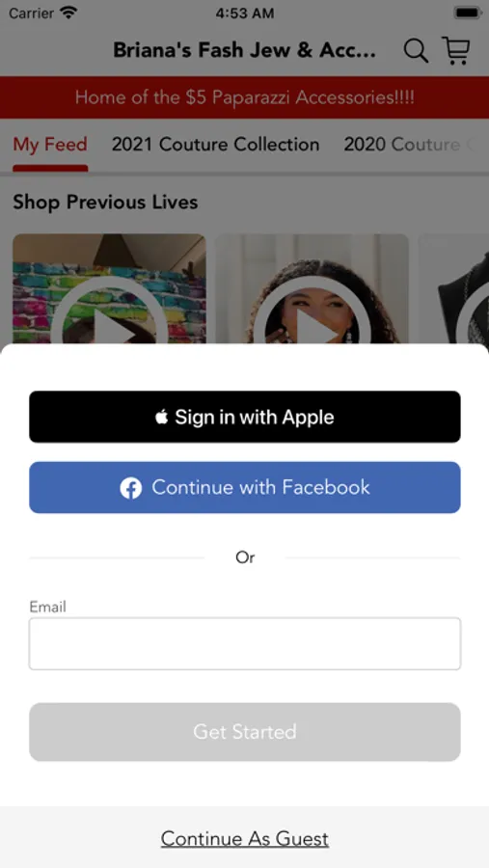This screenshot has width=489, height=868.
Task: Check the Wi-Fi status icon
Action: point(68,13)
